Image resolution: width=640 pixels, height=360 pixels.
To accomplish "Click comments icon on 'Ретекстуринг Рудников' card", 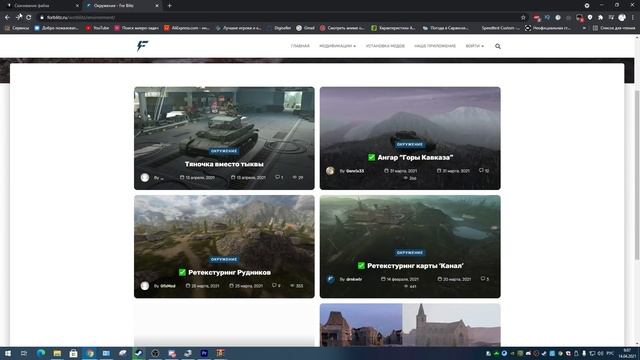I will (274, 285).
